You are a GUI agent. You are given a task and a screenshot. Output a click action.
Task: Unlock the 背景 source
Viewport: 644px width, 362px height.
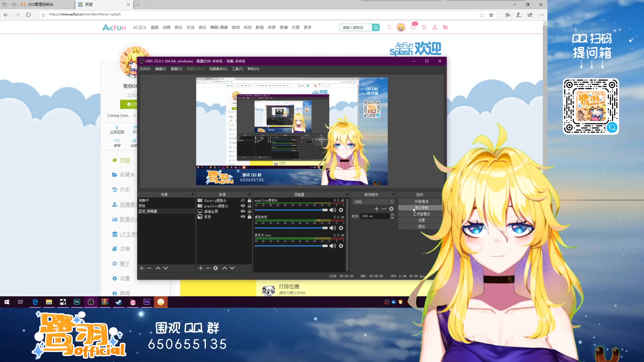pos(249,217)
